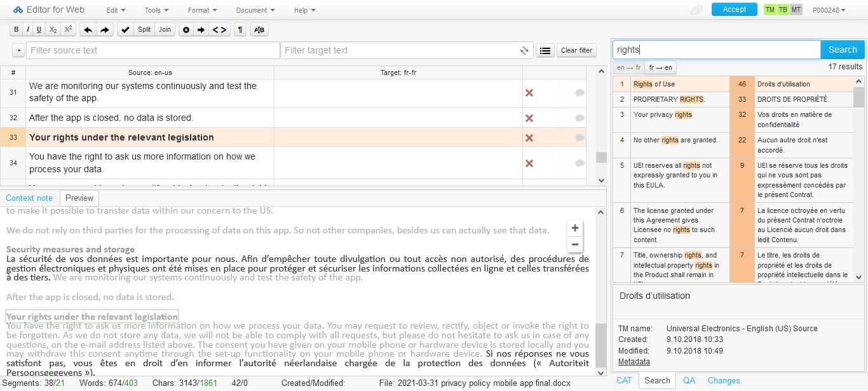Open the list view icon beside the filter fields
Viewport: 868px width, 391px height.
(x=545, y=50)
